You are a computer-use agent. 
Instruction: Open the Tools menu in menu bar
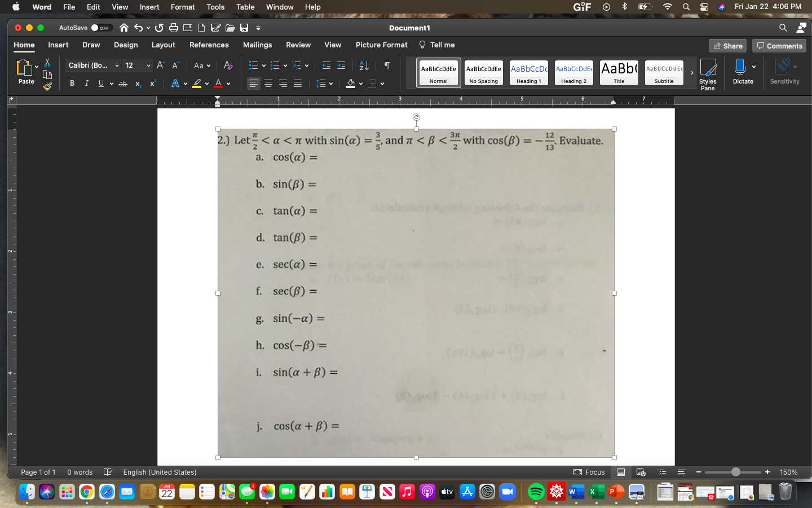pyautogui.click(x=215, y=7)
